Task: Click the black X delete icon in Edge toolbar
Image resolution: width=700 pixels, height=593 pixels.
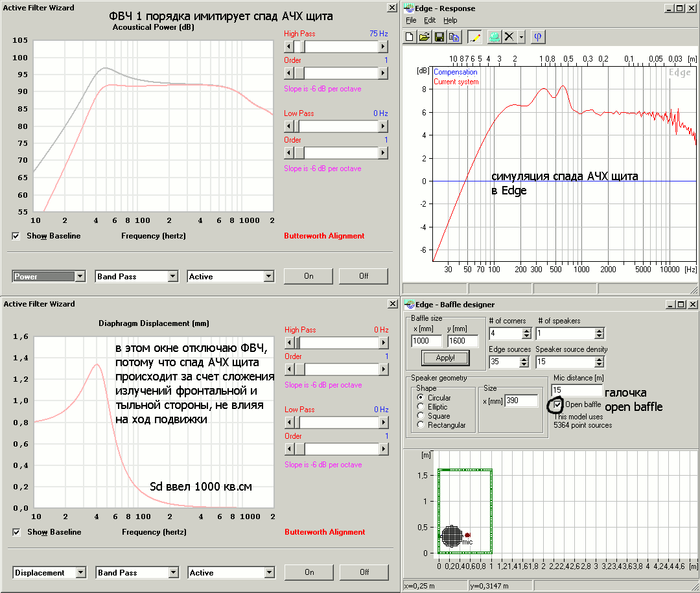Action: point(509,37)
